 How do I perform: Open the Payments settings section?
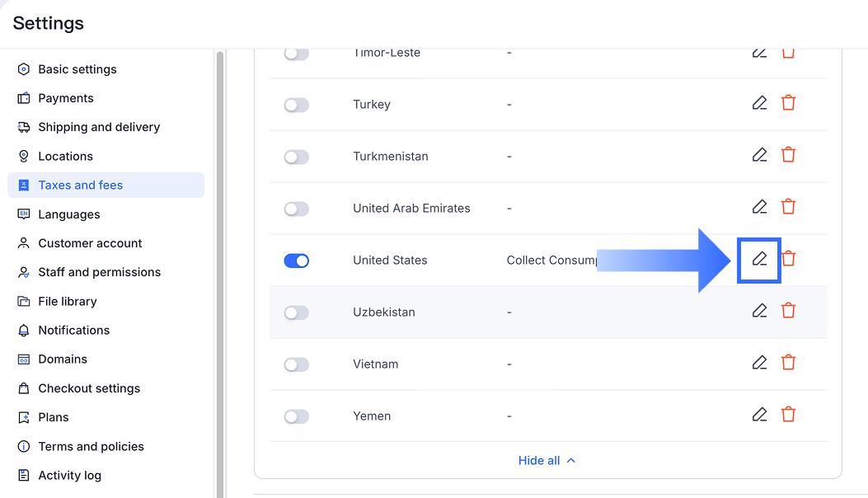(66, 98)
